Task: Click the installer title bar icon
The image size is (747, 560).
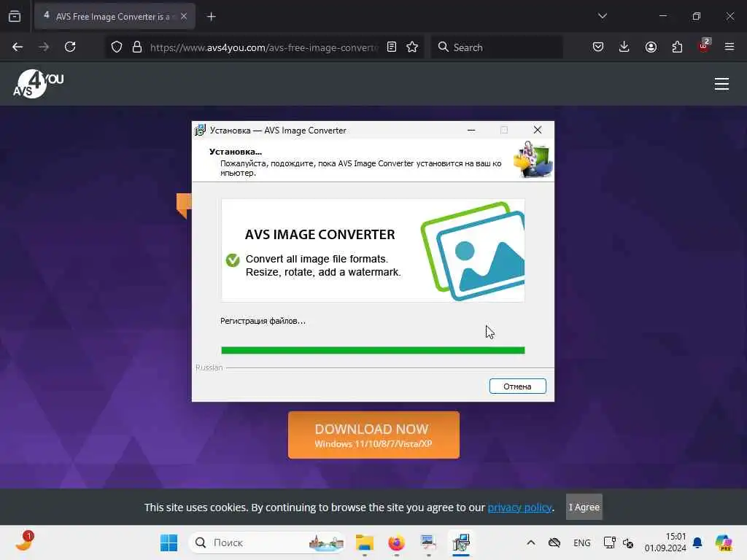Action: [200, 130]
